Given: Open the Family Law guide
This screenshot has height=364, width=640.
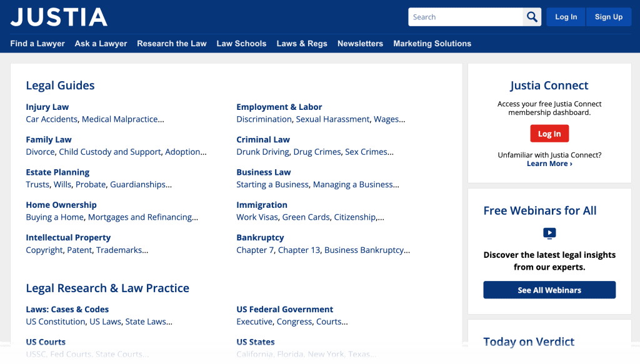Looking at the screenshot, I should tap(49, 139).
